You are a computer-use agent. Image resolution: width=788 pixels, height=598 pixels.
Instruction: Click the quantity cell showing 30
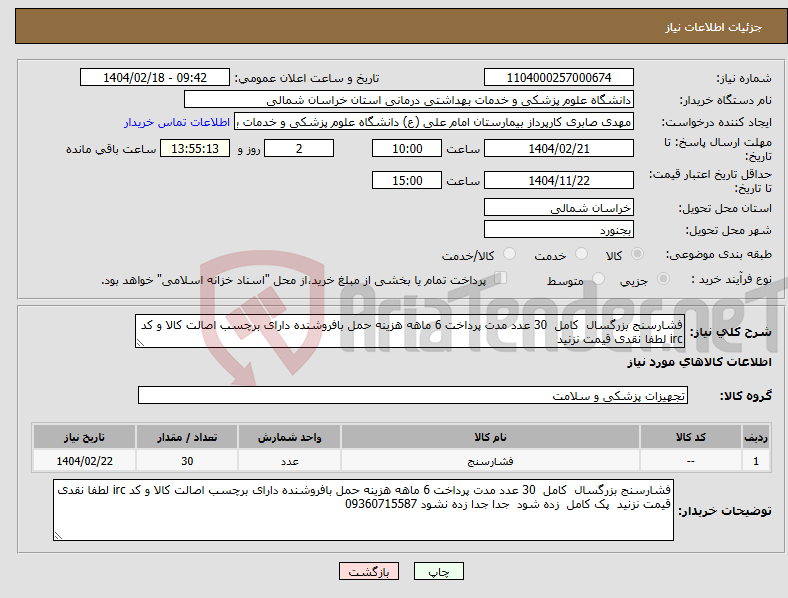(x=187, y=461)
